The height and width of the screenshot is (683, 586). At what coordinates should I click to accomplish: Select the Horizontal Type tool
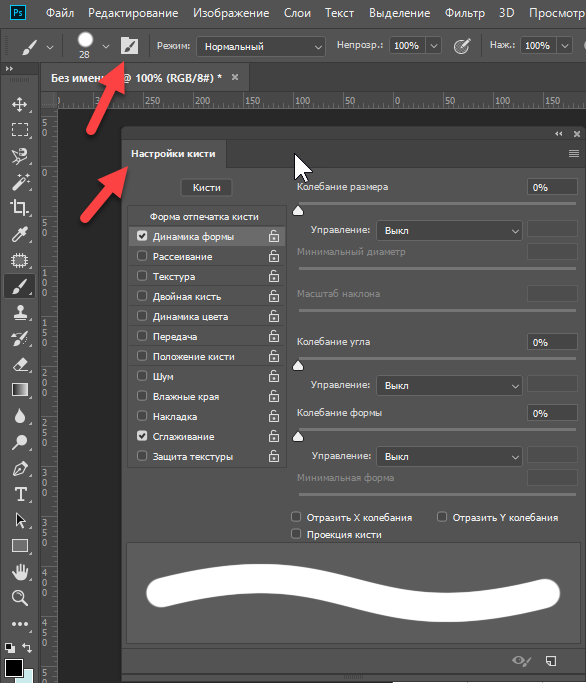20,494
